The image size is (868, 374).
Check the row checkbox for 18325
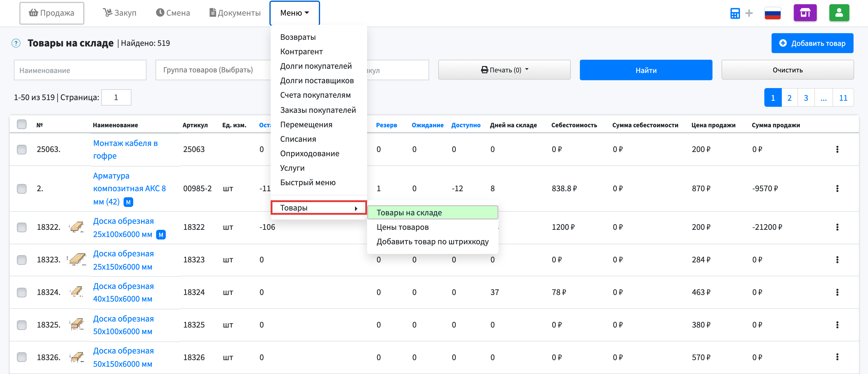coord(22,325)
